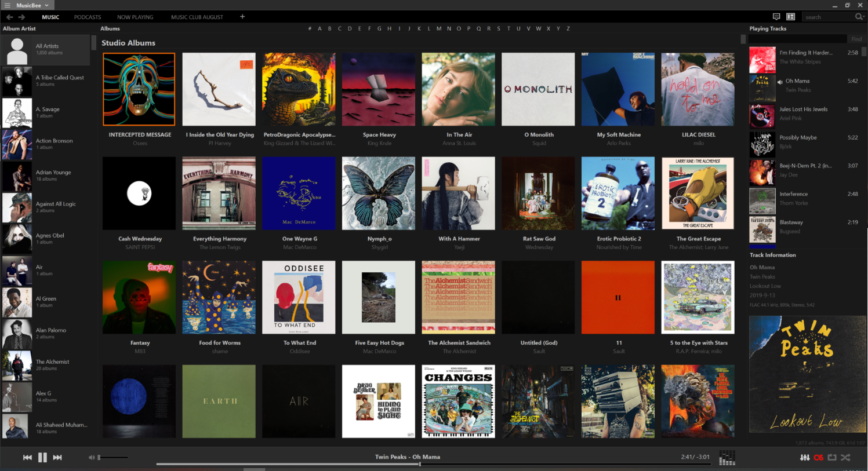The image size is (868, 471).
Task: Jump to letter M in album index
Action: pyautogui.click(x=439, y=28)
